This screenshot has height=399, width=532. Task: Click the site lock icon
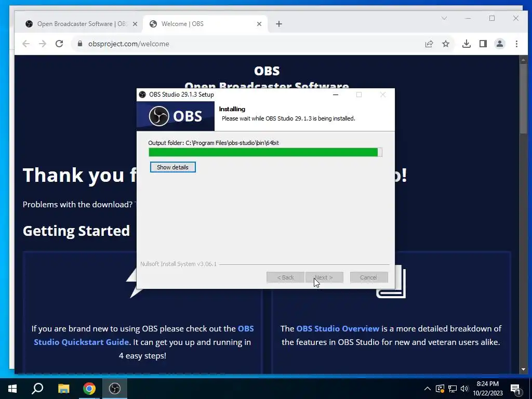coord(80,44)
